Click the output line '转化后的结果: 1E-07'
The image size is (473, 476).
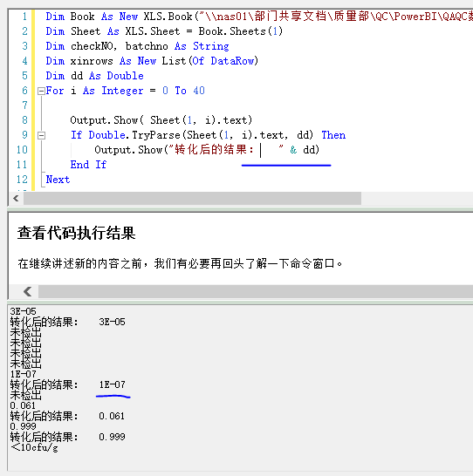point(67,384)
